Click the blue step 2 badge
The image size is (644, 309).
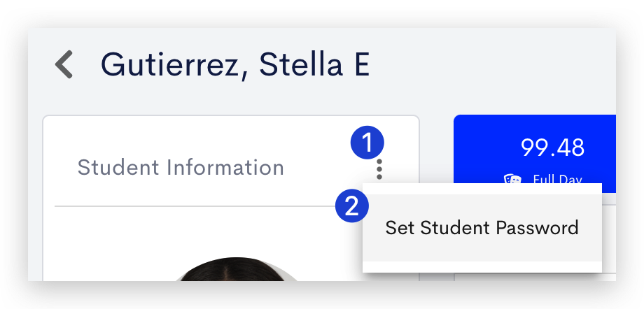coord(352,206)
